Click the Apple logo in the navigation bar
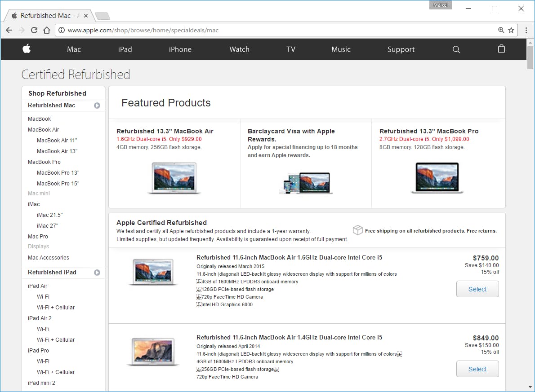This screenshot has height=392, width=535. (x=27, y=49)
